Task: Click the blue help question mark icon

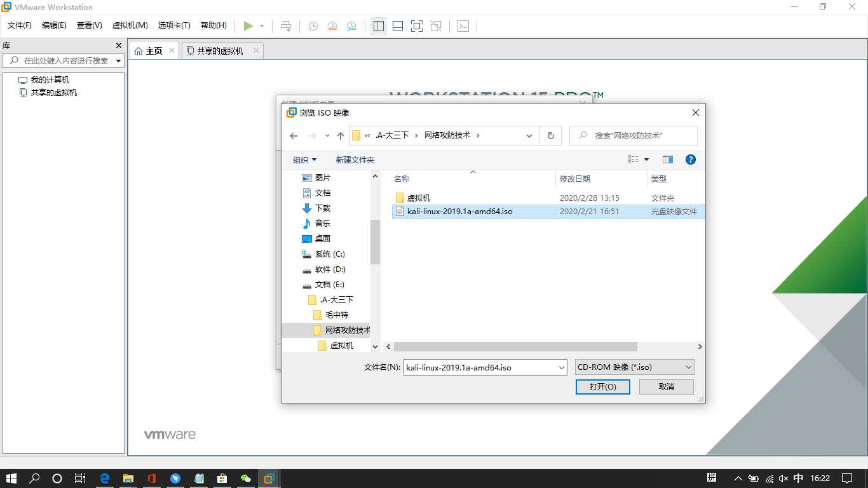Action: pos(691,159)
